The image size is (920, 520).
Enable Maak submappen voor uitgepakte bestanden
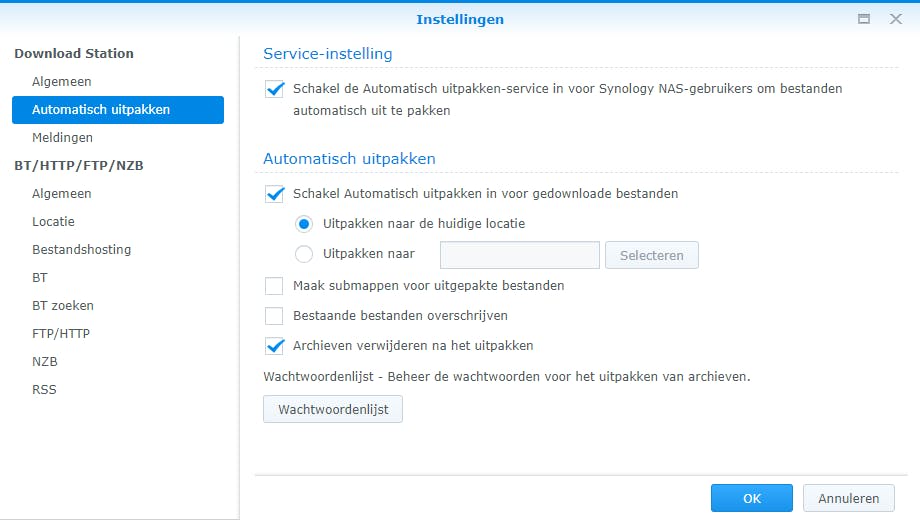click(275, 286)
